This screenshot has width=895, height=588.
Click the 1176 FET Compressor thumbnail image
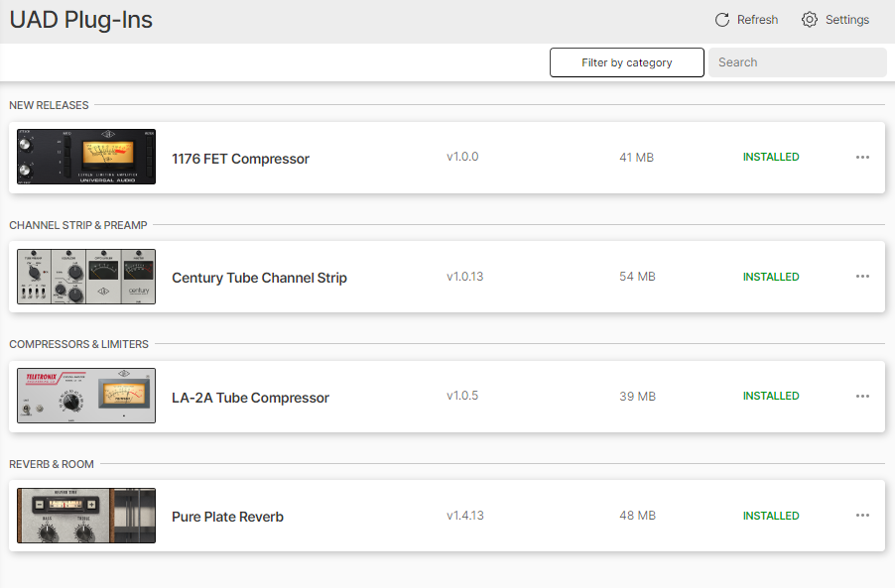click(86, 157)
